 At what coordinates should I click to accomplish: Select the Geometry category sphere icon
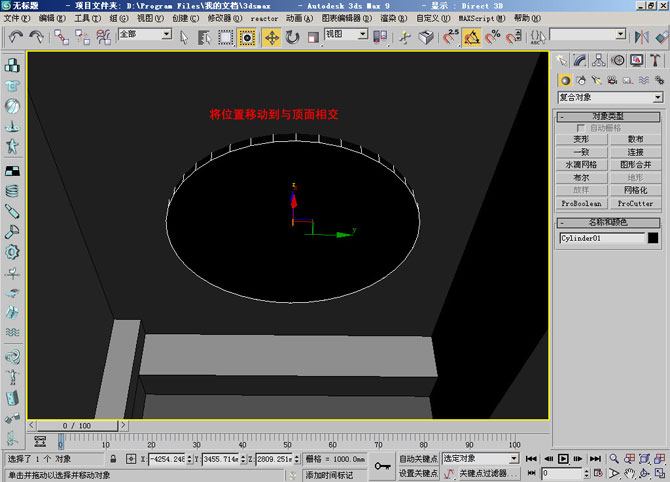tap(565, 80)
